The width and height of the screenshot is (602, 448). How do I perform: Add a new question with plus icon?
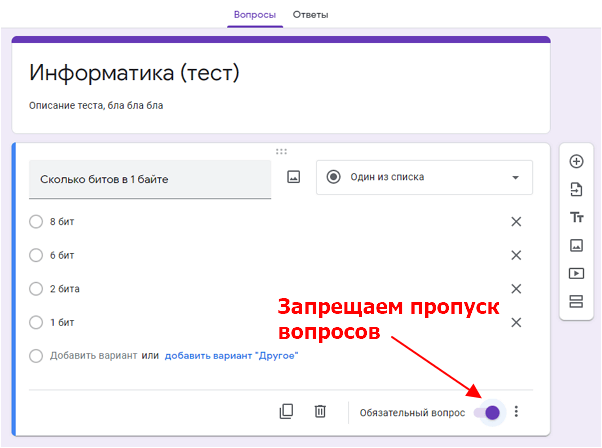pos(576,161)
